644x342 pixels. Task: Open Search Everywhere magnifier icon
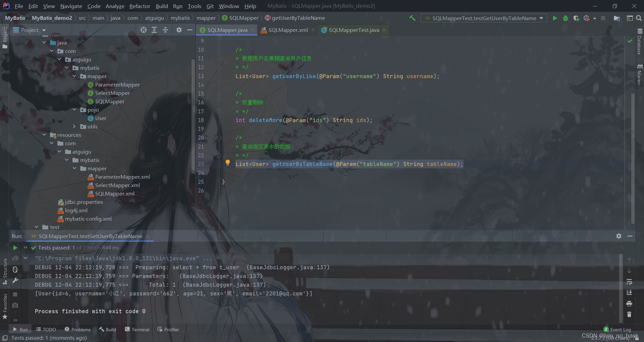639,18
